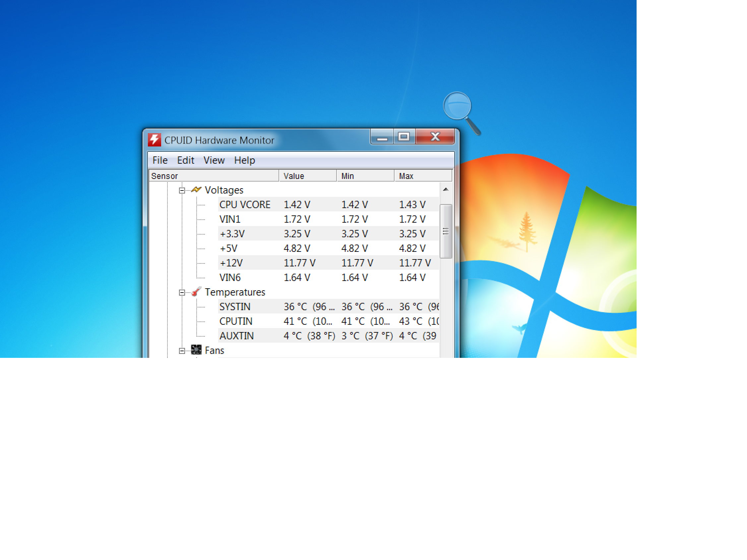The height and width of the screenshot is (560, 747).
Task: Select the +5V sensor row
Action: 328,248
